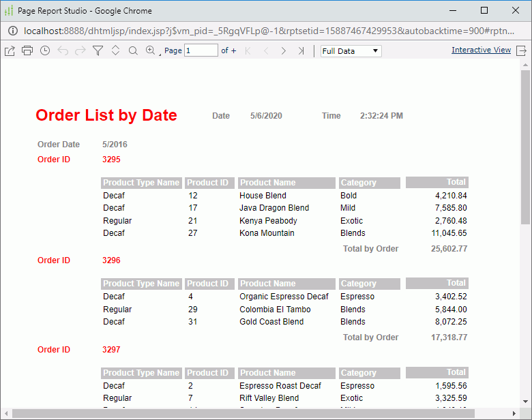Open the Full Data dropdown
The width and height of the screenshot is (532, 420).
pos(351,51)
